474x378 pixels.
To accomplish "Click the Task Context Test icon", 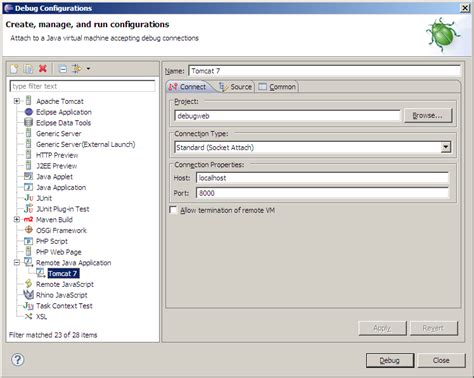I will [29, 305].
